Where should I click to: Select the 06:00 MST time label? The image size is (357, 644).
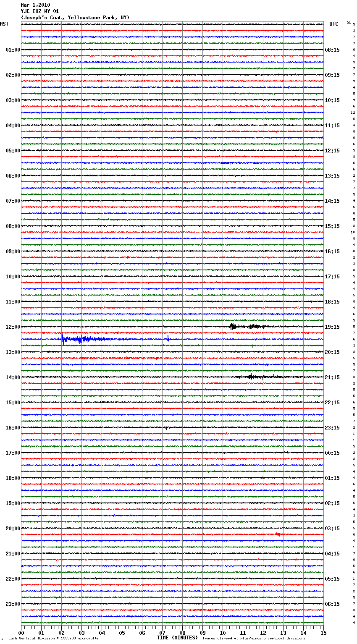13,176
